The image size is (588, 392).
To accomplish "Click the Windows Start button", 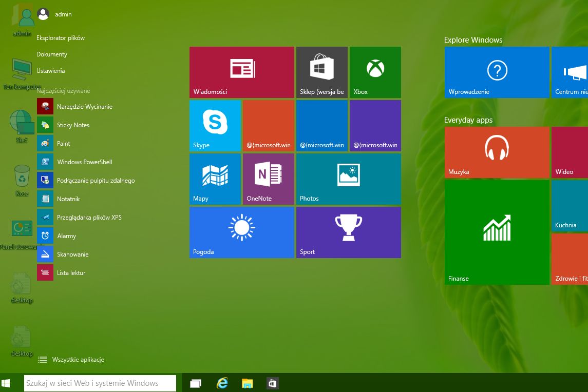I will click(6, 383).
